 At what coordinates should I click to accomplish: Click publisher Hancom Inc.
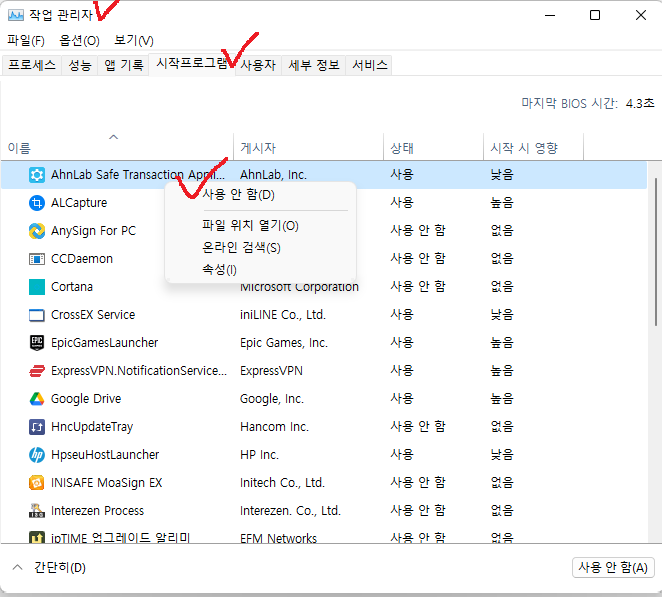click(274, 427)
